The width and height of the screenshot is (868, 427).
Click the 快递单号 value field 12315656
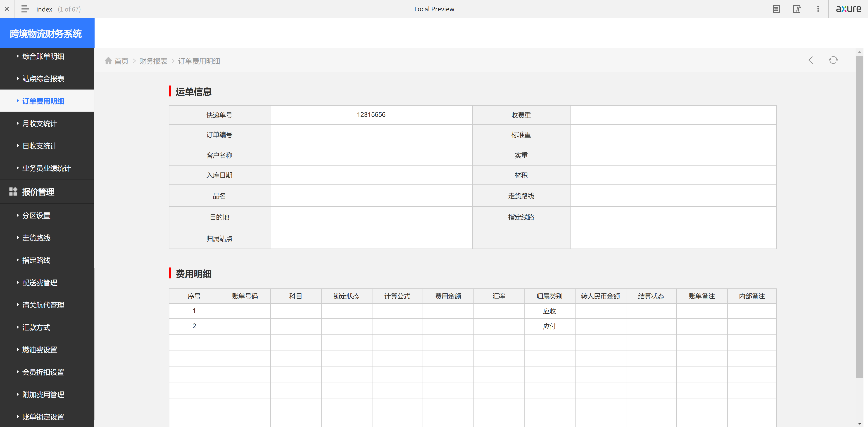tap(371, 115)
